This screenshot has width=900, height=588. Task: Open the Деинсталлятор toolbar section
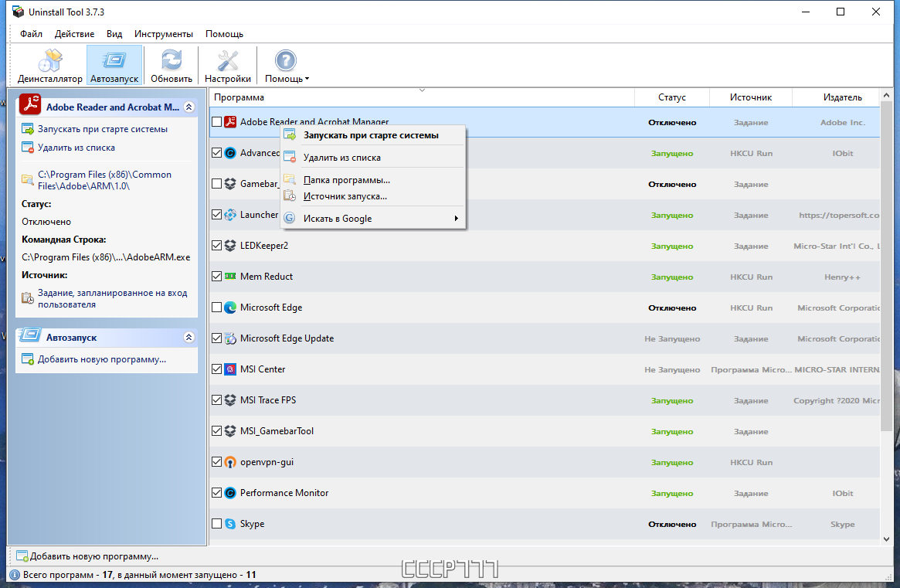(50, 66)
